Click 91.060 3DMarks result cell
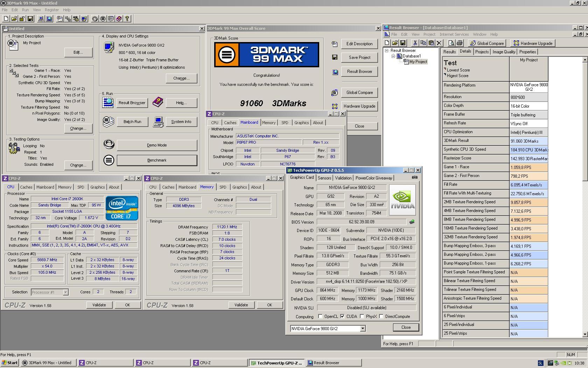Image resolution: width=588 pixels, height=368 pixels. 528,141
